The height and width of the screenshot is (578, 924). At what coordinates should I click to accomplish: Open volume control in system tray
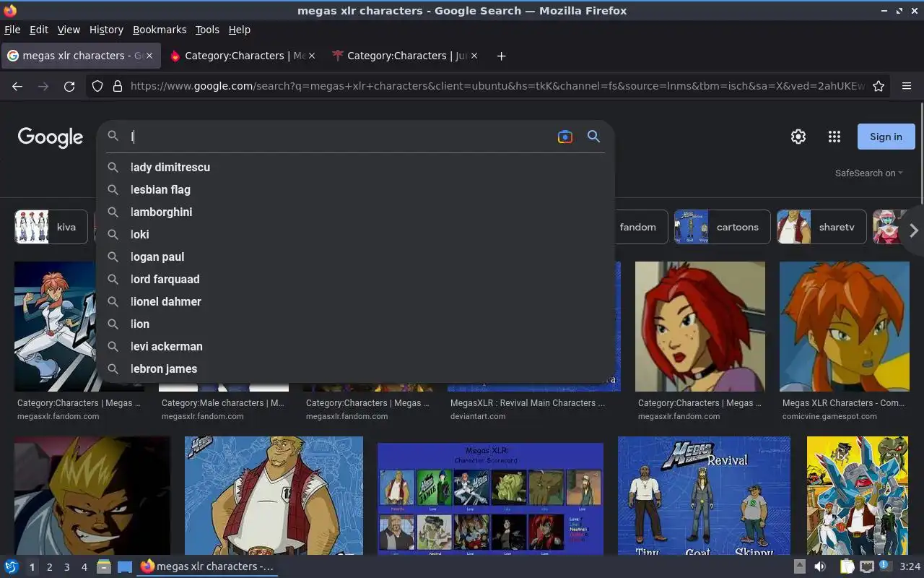(x=820, y=566)
